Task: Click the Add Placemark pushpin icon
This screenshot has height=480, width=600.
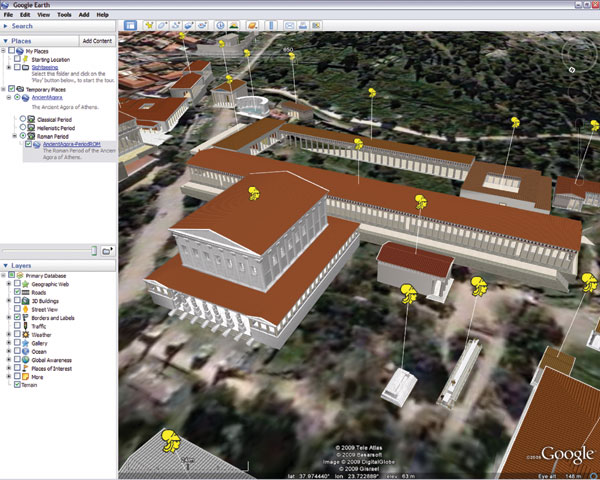Action: click(147, 23)
